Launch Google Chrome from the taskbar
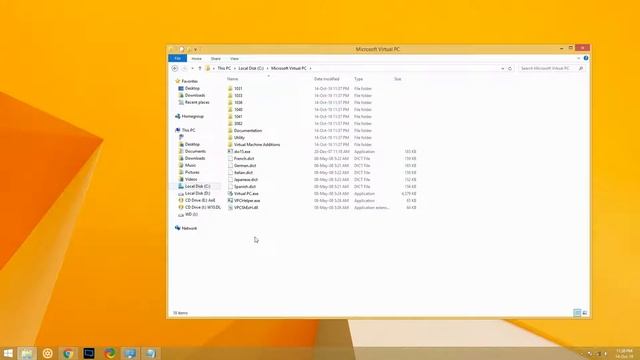640x360 pixels. pyautogui.click(x=68, y=353)
